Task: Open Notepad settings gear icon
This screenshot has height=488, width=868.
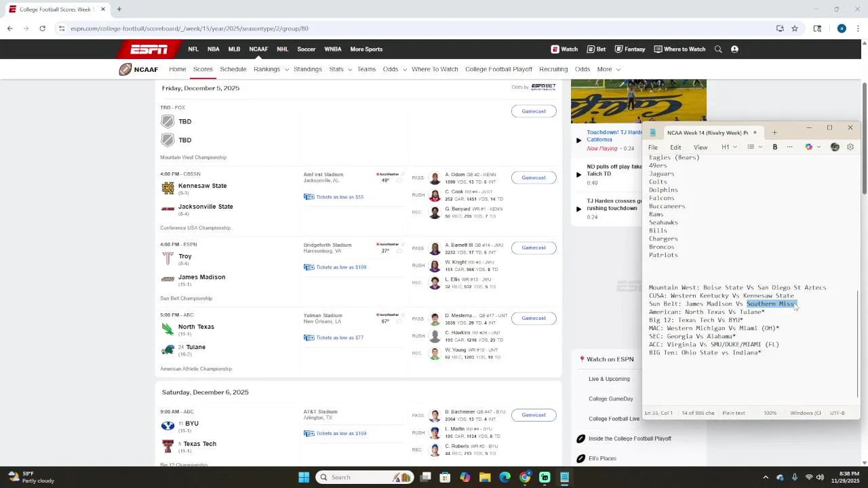Action: (x=850, y=147)
